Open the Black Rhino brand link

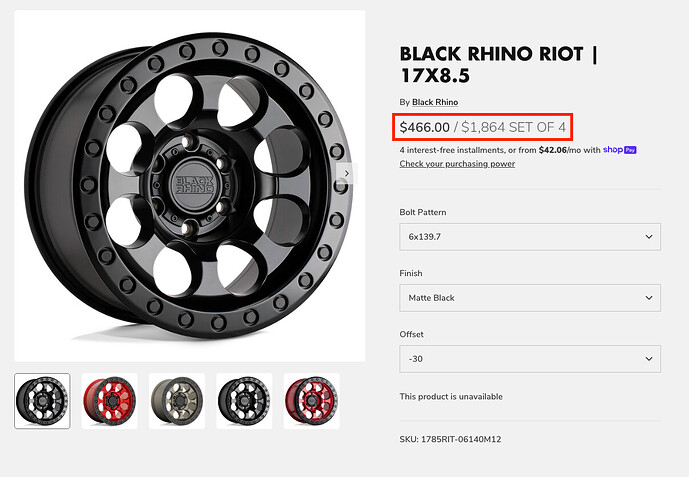click(435, 102)
